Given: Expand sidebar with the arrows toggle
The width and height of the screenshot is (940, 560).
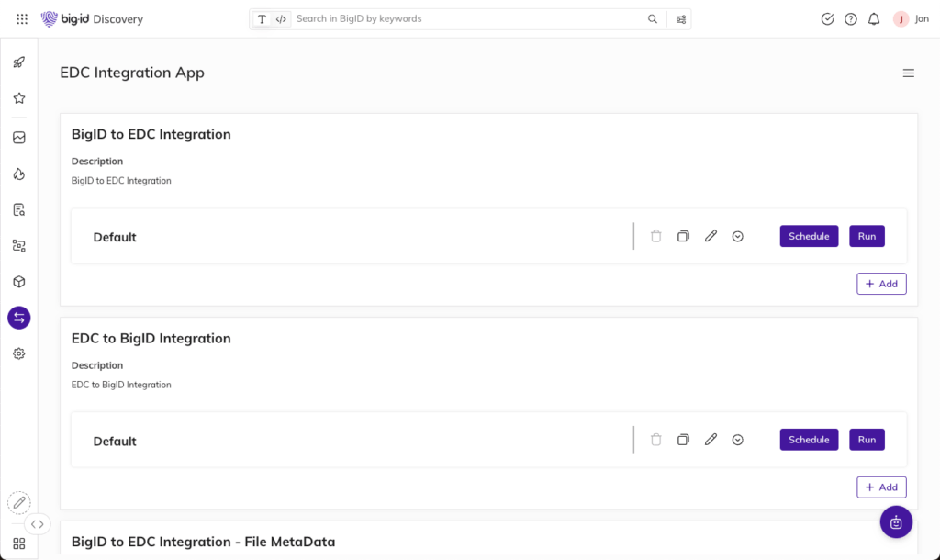Looking at the screenshot, I should coord(37,524).
